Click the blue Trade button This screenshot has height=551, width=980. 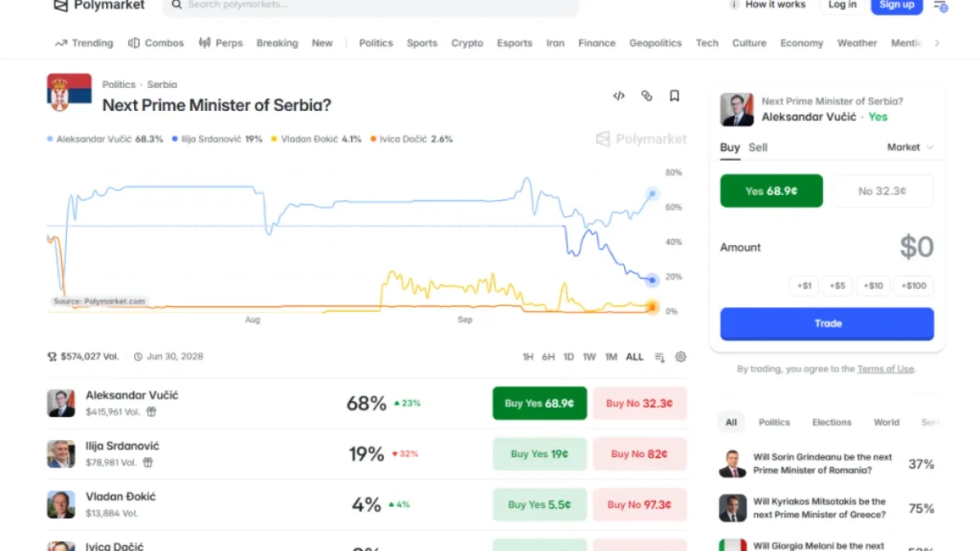point(826,323)
